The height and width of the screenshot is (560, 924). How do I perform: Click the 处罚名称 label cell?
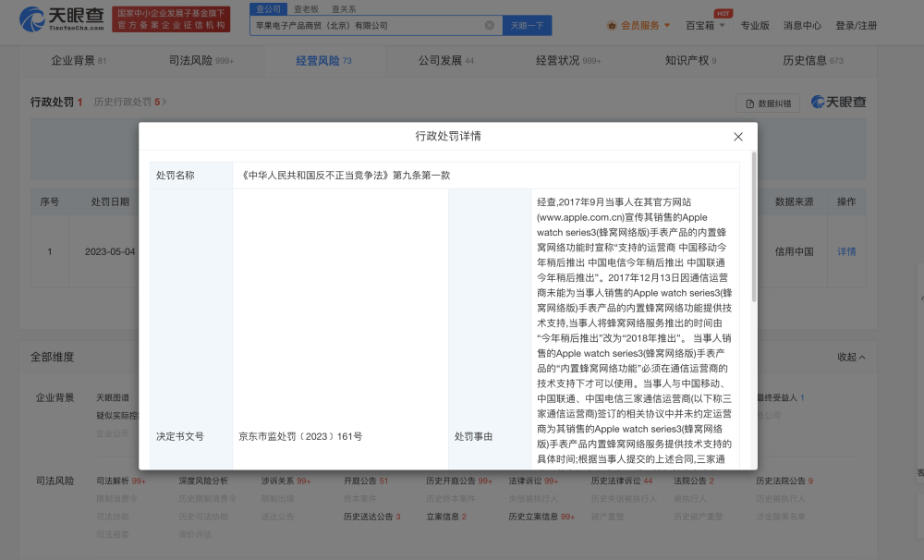pos(191,175)
